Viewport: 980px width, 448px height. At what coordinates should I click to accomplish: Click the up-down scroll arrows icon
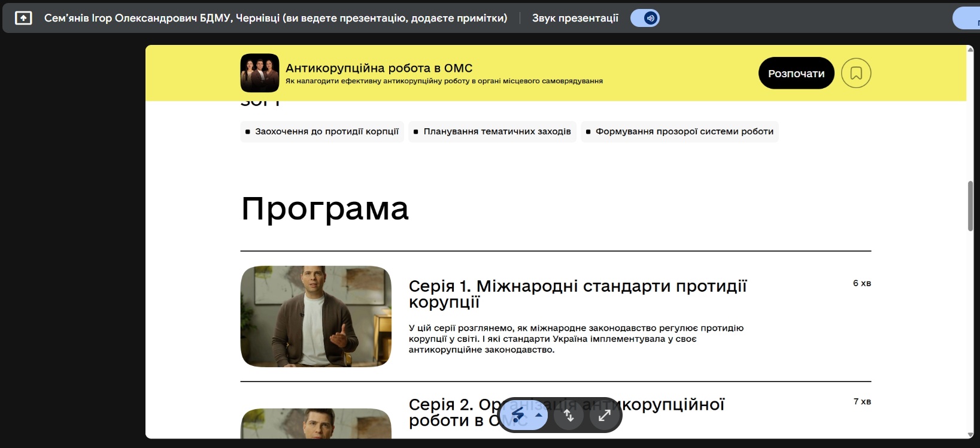(569, 415)
